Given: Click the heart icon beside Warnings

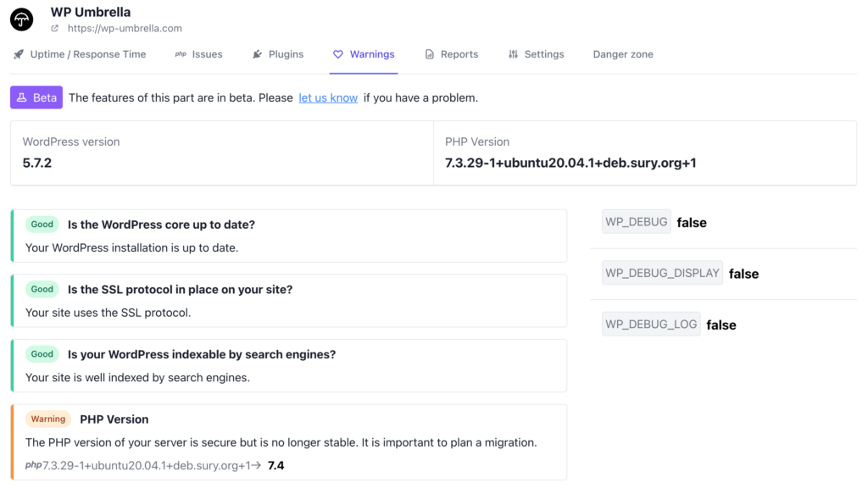Looking at the screenshot, I should tap(338, 54).
